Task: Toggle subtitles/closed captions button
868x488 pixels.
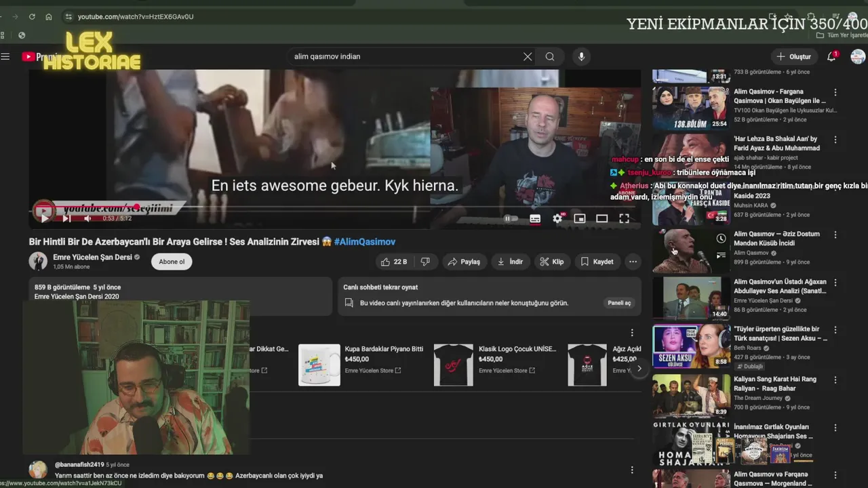Action: [535, 218]
